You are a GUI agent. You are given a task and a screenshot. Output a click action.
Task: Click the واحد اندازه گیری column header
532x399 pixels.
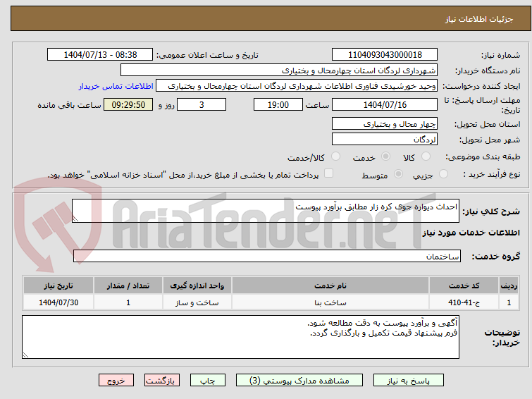[197, 286]
